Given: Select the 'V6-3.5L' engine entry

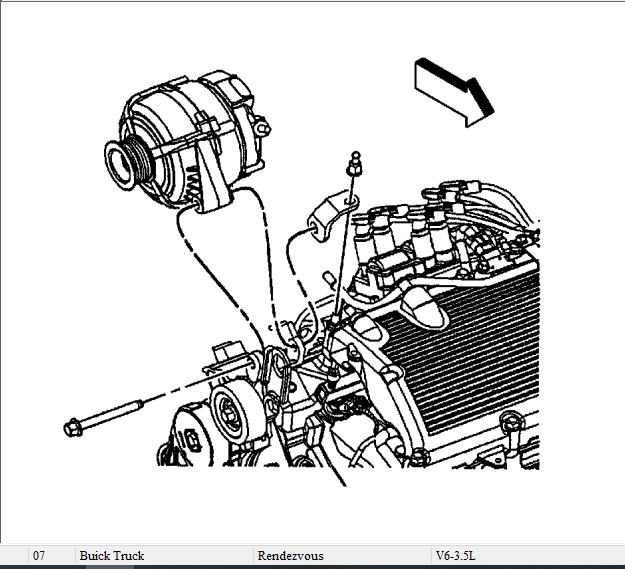Looking at the screenshot, I should tap(528, 555).
